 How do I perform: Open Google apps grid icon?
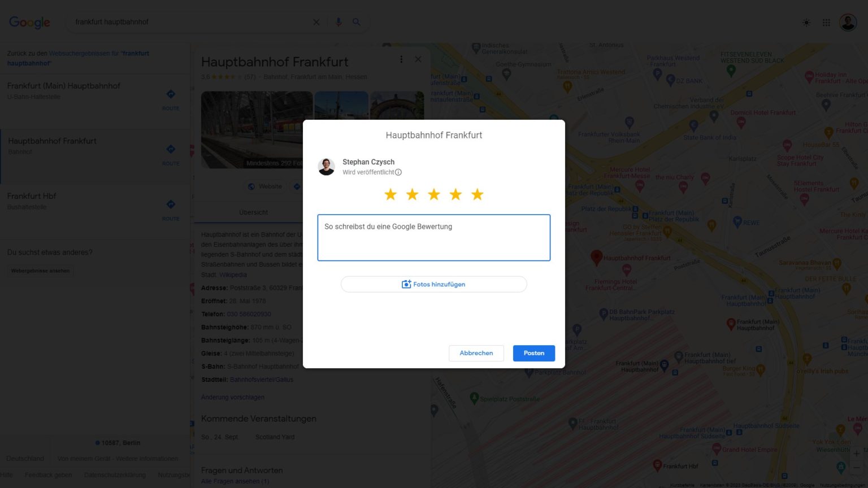tap(826, 23)
